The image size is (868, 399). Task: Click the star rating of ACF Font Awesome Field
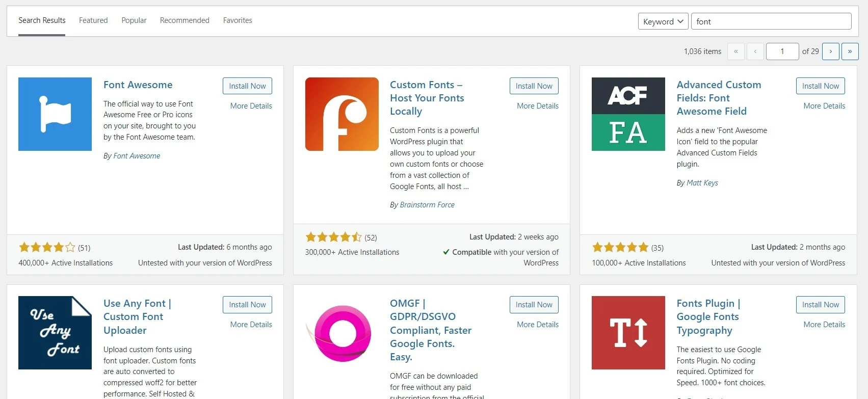pyautogui.click(x=620, y=248)
